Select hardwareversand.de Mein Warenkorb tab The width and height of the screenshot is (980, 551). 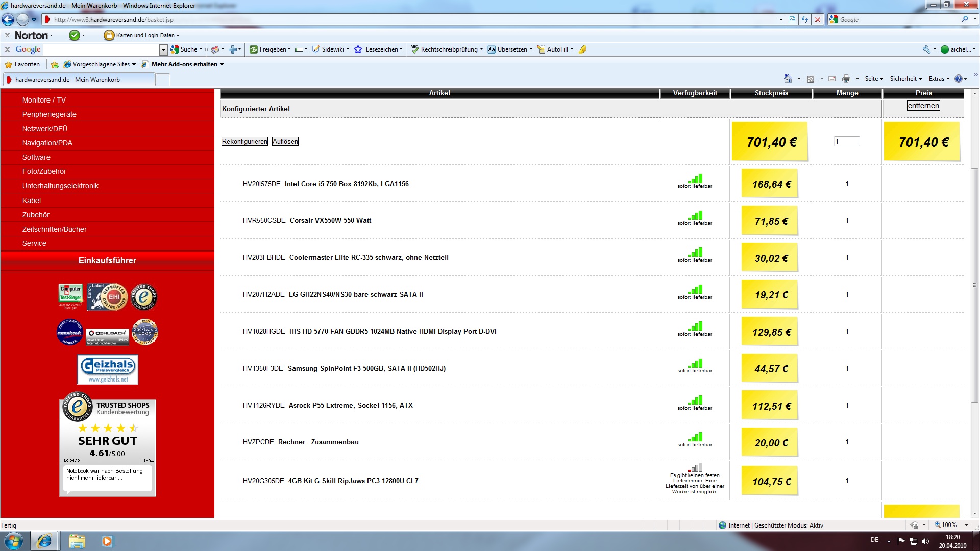click(79, 80)
